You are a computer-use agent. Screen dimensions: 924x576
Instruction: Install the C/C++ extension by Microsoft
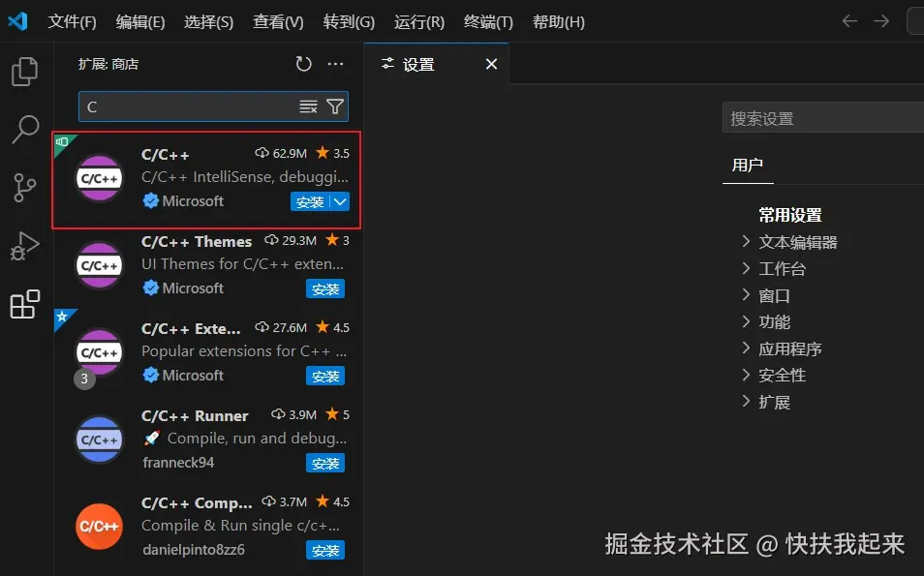310,201
